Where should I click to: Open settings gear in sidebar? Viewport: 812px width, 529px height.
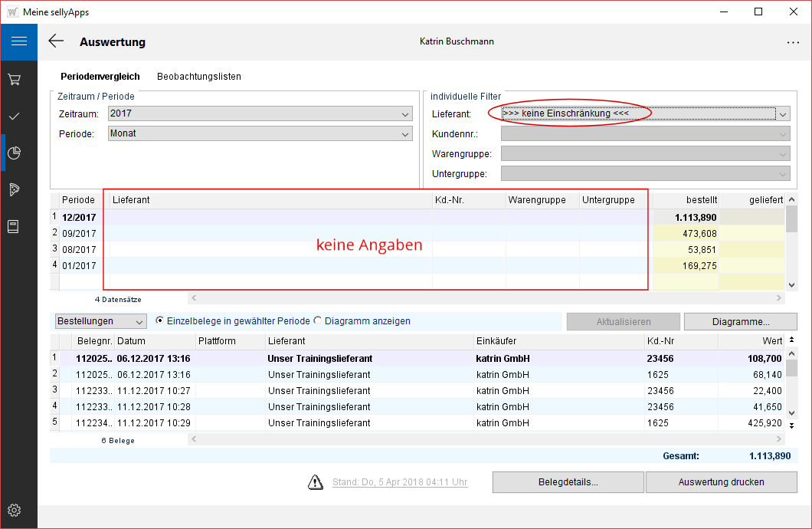pos(14,511)
